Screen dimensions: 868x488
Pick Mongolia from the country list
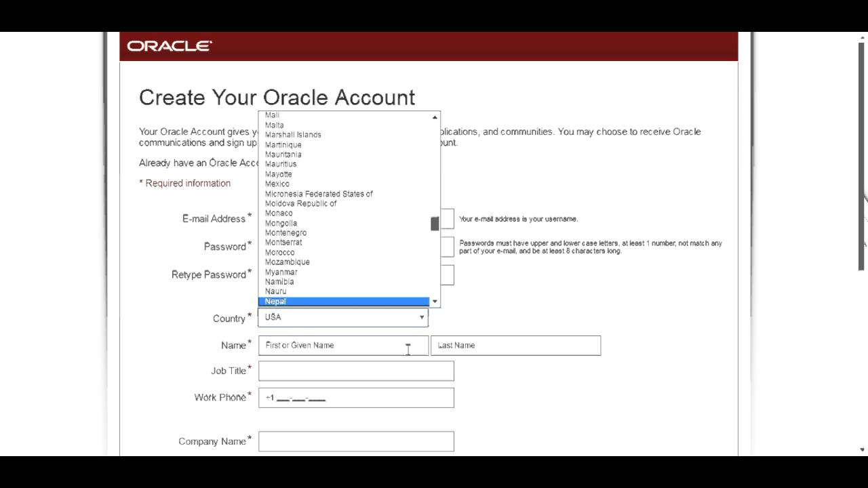pos(344,223)
